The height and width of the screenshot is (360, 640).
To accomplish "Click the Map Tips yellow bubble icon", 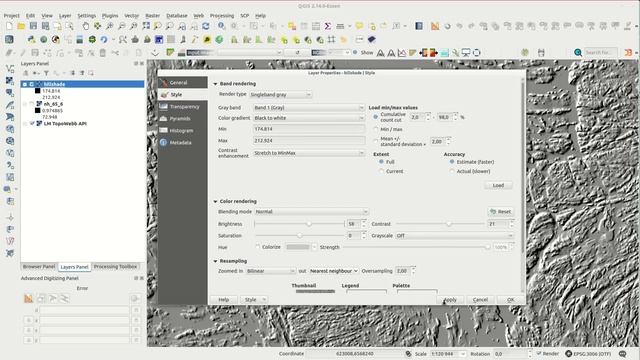I will tap(359, 26).
